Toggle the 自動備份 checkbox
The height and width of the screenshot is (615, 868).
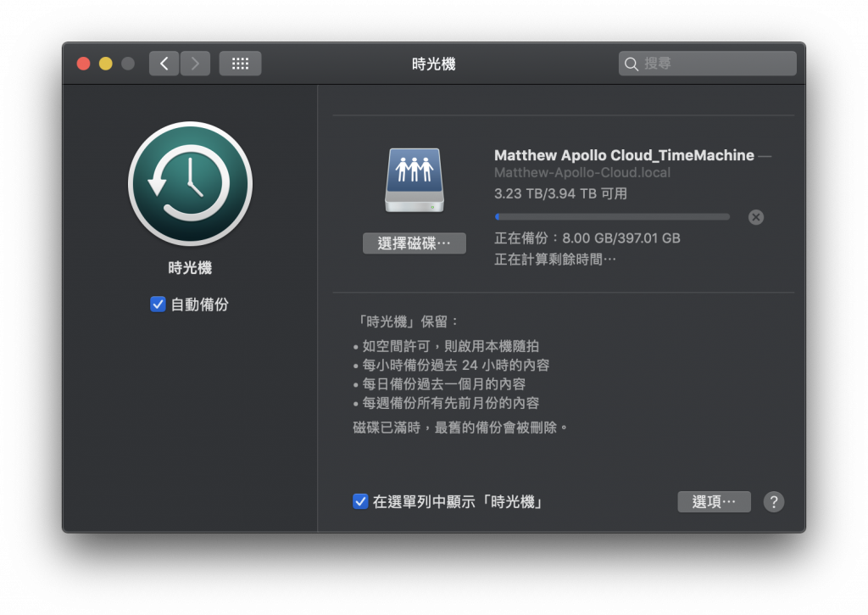point(158,305)
